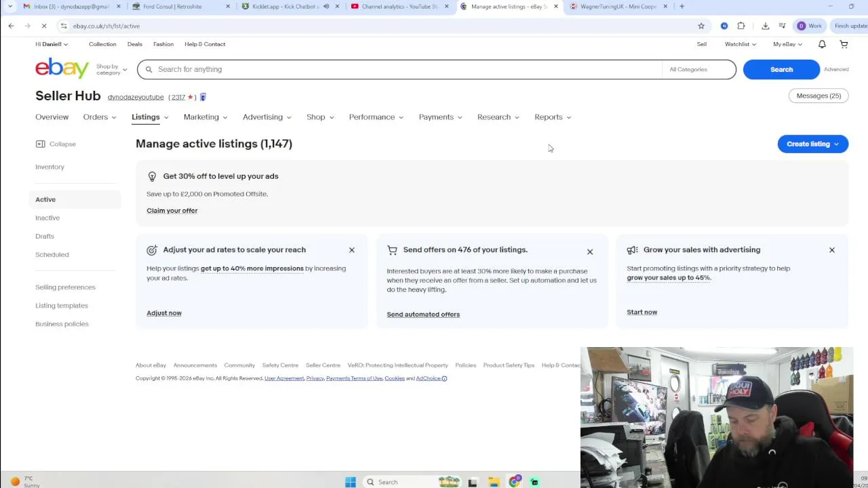Click the cart icon beside Send offers
Screen dimensions: 868x488
[392, 250]
